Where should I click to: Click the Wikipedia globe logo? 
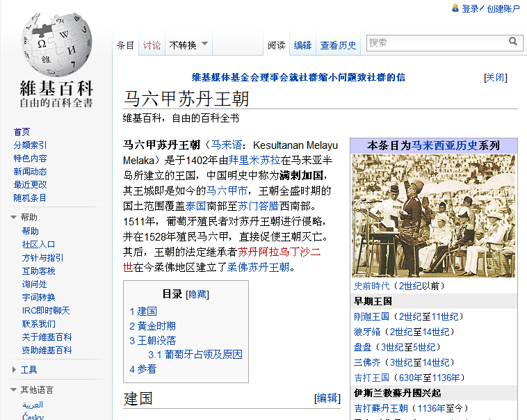point(56,45)
